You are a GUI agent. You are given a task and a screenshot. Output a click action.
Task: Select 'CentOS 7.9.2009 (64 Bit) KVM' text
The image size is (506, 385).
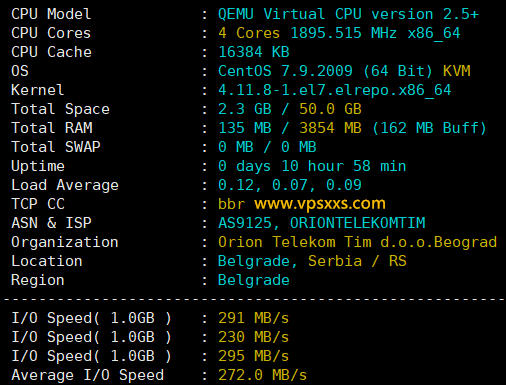(344, 71)
